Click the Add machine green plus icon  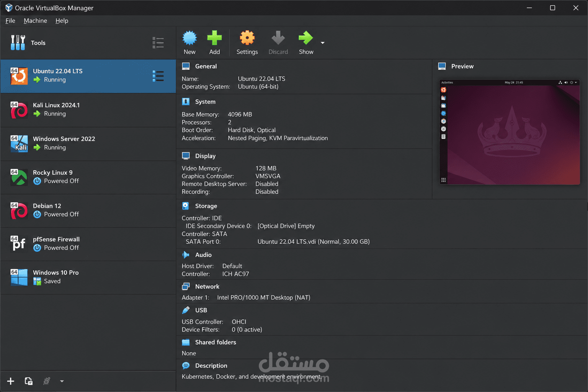tap(214, 38)
